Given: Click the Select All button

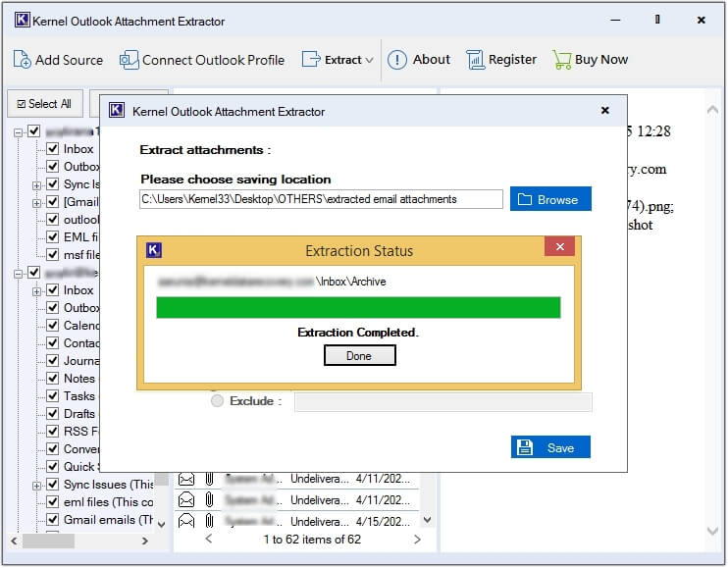Looking at the screenshot, I should [45, 103].
